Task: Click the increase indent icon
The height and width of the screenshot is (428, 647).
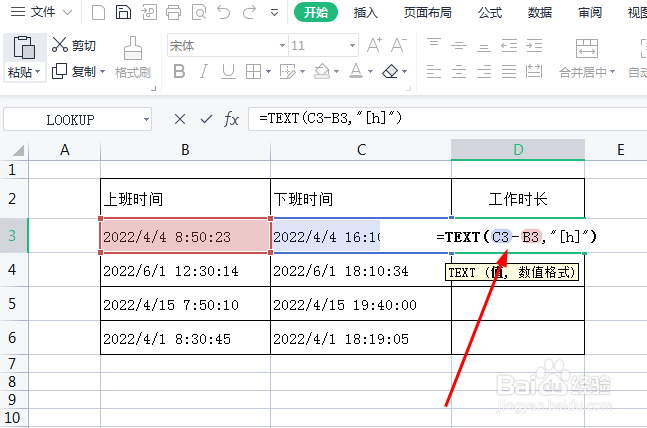Action: [x=534, y=45]
